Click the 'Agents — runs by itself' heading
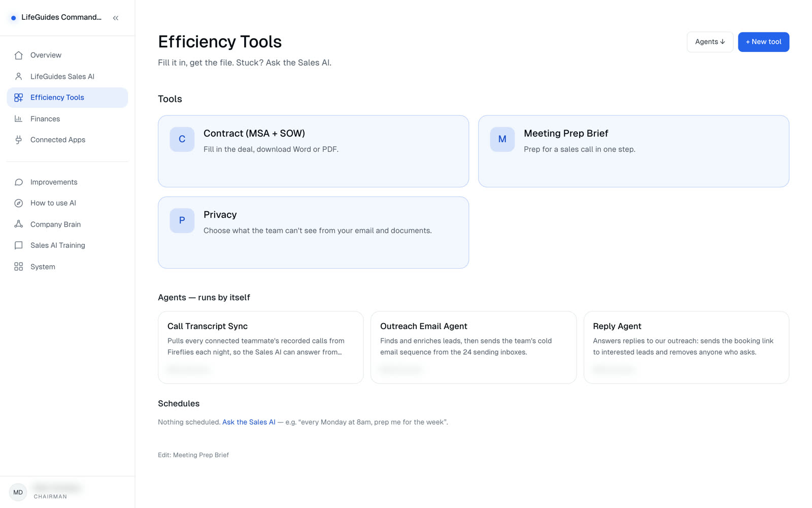The image size is (812, 508). click(x=204, y=298)
